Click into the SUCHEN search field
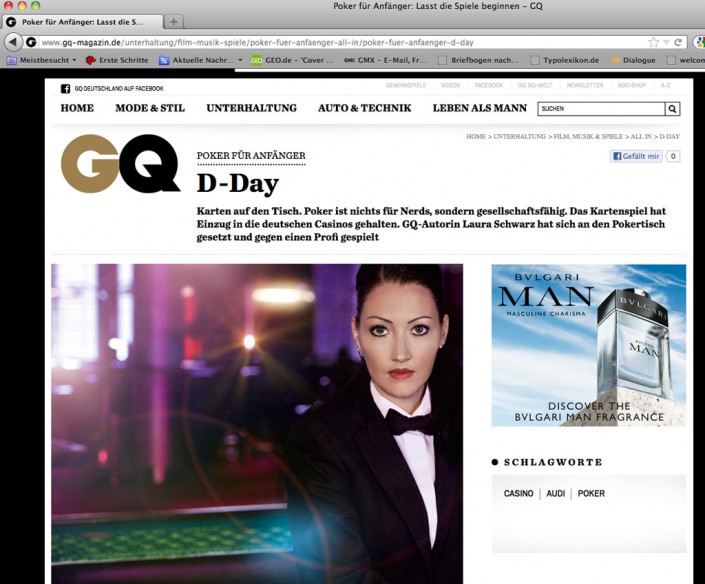 click(x=600, y=108)
